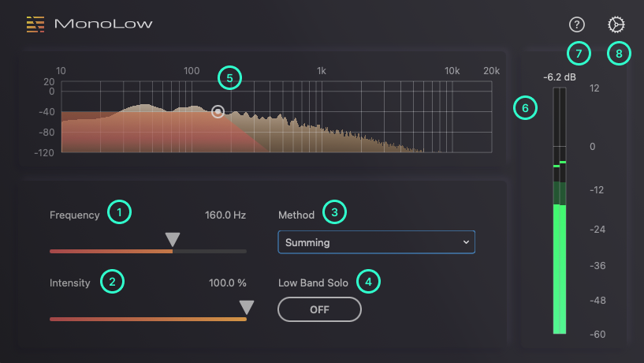Open the settings gear icon

click(616, 24)
